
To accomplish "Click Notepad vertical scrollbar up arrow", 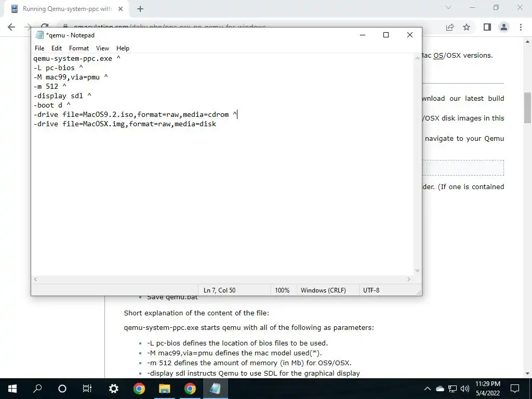I will click(x=417, y=58).
